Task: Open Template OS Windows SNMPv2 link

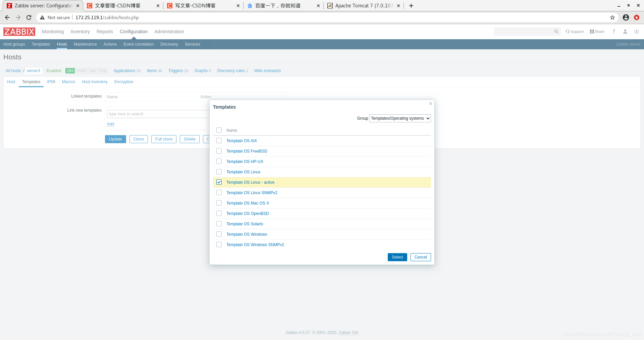Action: click(x=255, y=245)
